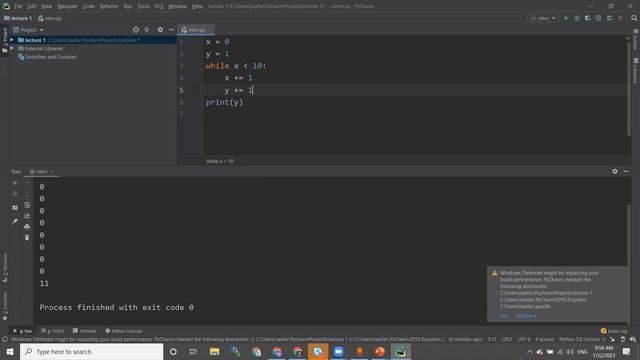Open the Refactor menu
The width and height of the screenshot is (640, 360).
pos(109,6)
